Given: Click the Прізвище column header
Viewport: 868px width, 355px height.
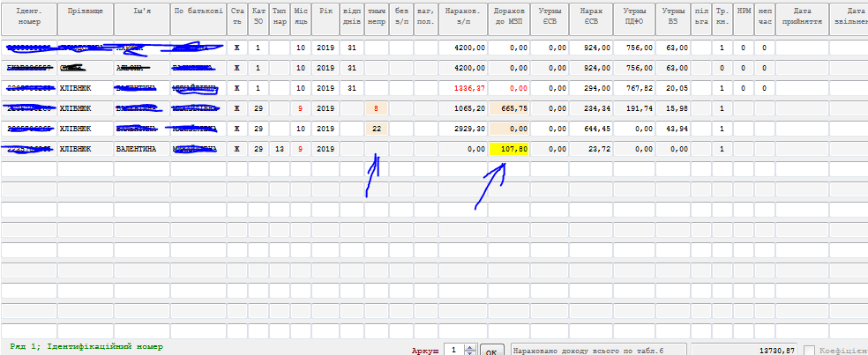Looking at the screenshot, I should (x=85, y=14).
